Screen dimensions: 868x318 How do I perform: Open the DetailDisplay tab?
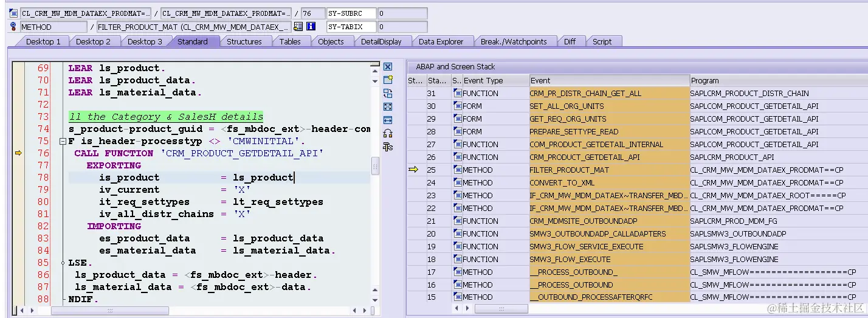tap(381, 41)
